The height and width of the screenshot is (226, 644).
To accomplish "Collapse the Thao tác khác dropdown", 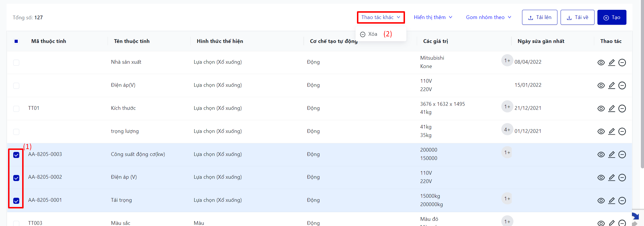I will (381, 17).
